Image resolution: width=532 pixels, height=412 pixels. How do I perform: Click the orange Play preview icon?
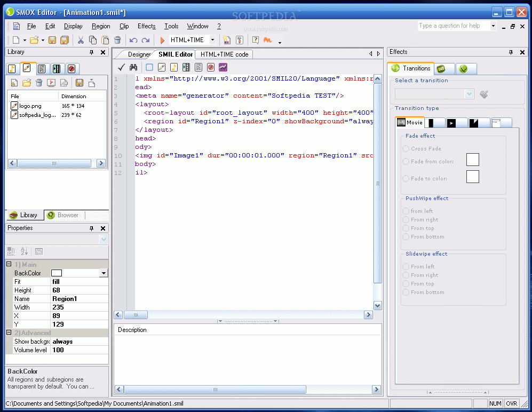162,40
